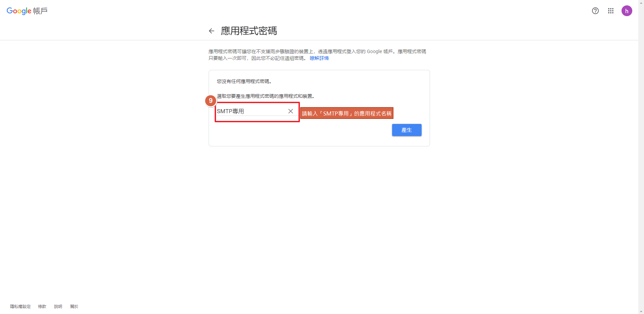Open the Google apps grid launcher
Viewport: 644px width, 314px height.
point(611,11)
